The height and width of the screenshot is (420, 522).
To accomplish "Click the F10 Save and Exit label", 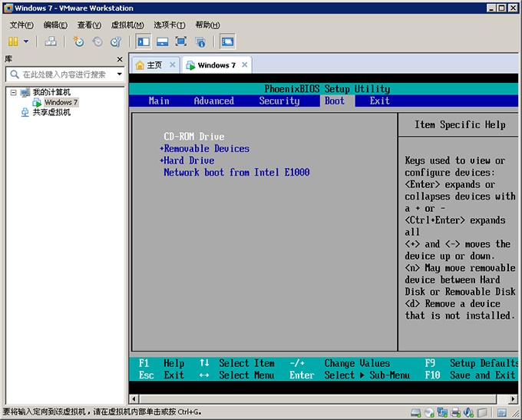I will pyautogui.click(x=470, y=375).
